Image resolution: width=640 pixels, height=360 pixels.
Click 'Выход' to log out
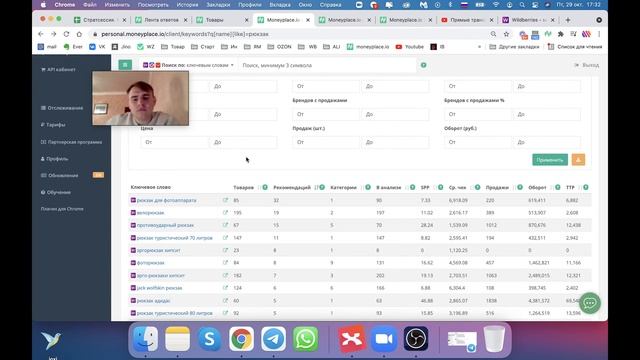[x=587, y=65]
